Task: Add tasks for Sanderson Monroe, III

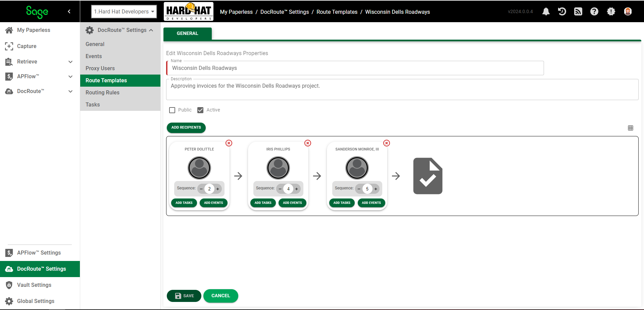Action: (342, 203)
